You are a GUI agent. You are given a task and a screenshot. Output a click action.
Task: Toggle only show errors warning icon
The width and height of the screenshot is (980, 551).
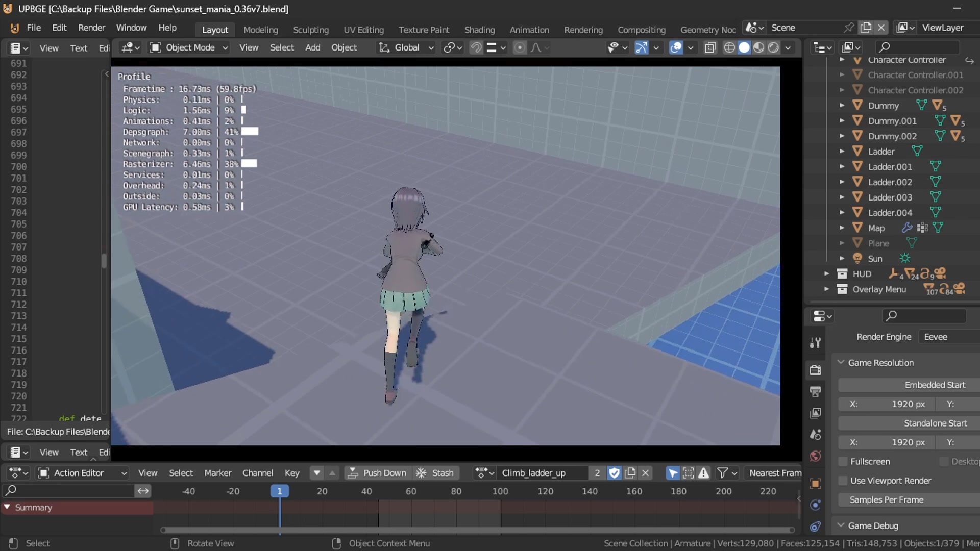(x=703, y=473)
